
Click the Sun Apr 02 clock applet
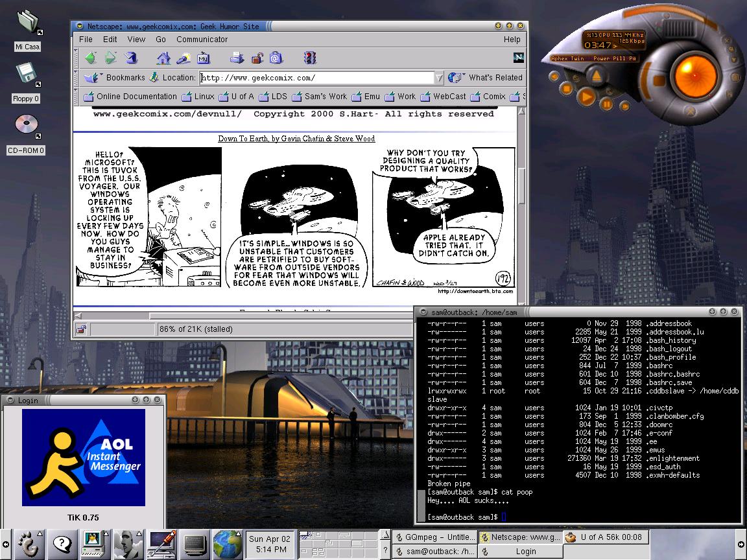click(x=270, y=544)
